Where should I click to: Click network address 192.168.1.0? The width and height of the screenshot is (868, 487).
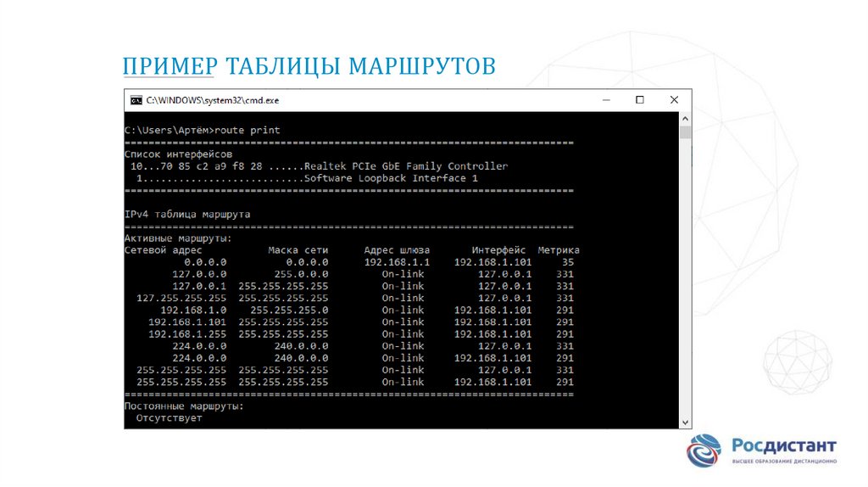tap(193, 311)
